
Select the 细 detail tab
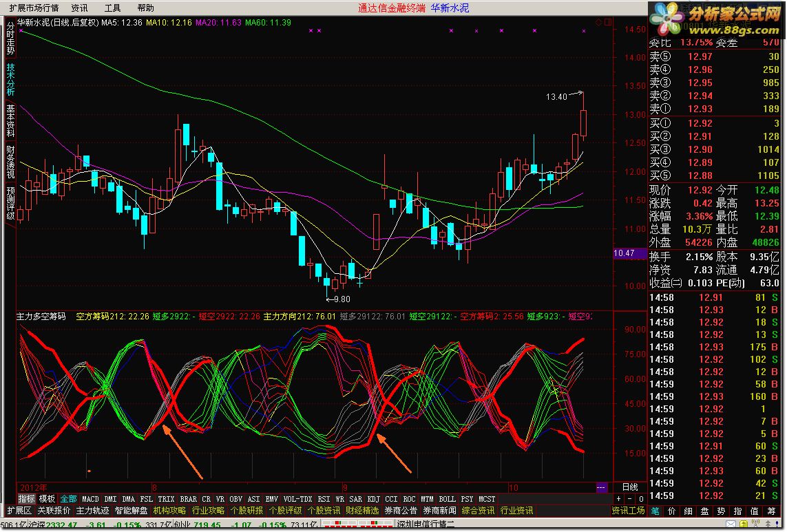click(x=688, y=511)
